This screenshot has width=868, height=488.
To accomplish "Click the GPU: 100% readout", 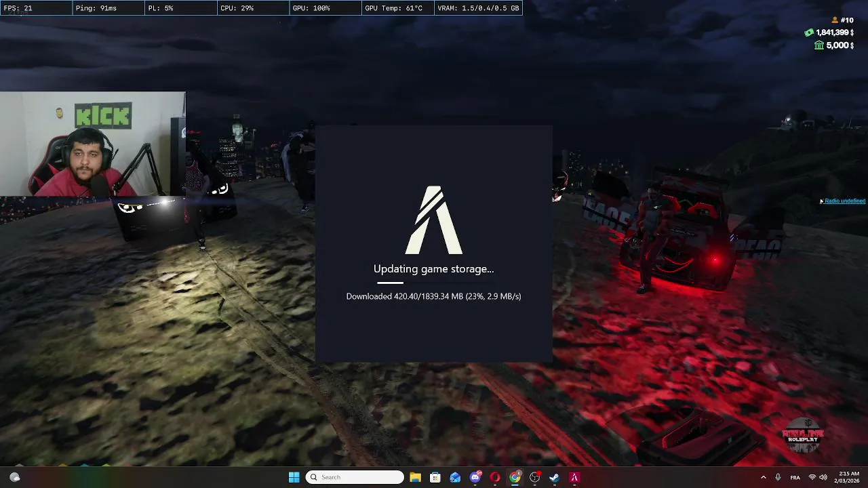I will (325, 8).
